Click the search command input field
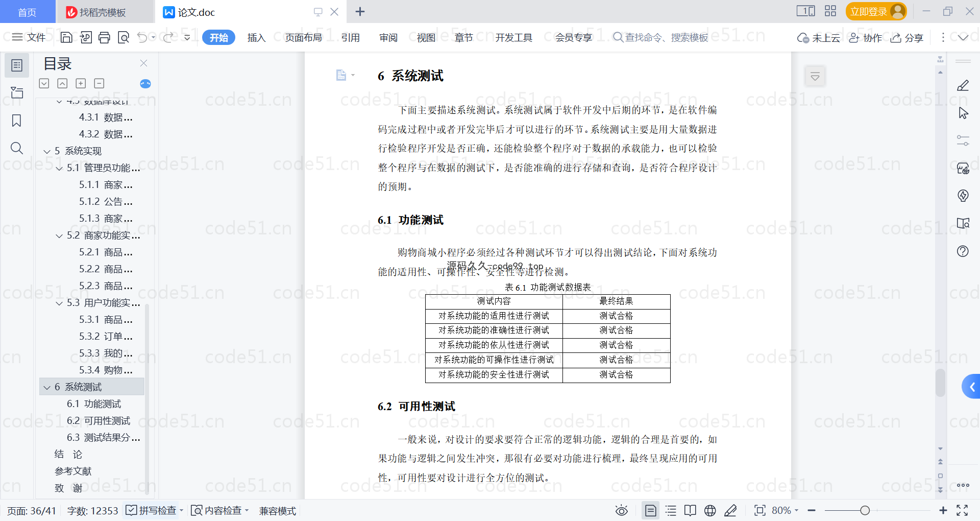This screenshot has width=980, height=521. click(x=661, y=37)
